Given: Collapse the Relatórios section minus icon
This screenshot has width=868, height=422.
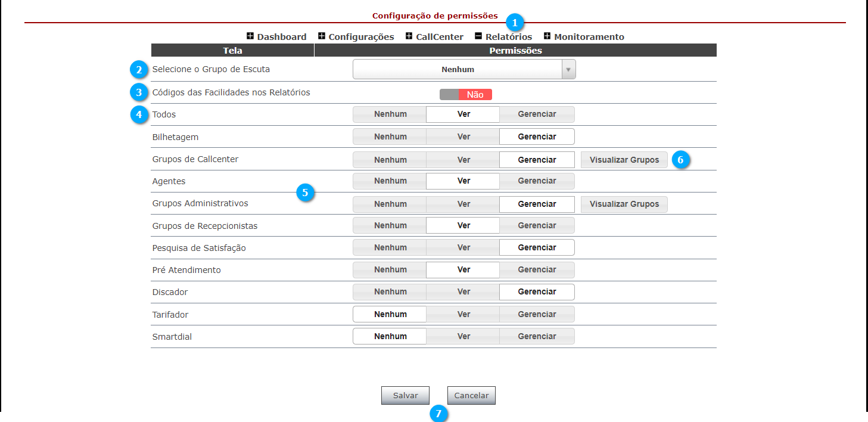Looking at the screenshot, I should click(478, 36).
